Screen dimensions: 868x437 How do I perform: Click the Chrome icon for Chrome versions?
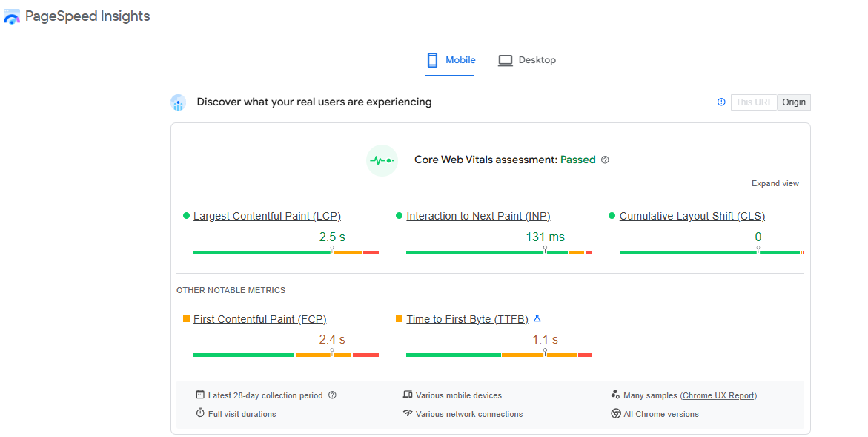click(615, 413)
